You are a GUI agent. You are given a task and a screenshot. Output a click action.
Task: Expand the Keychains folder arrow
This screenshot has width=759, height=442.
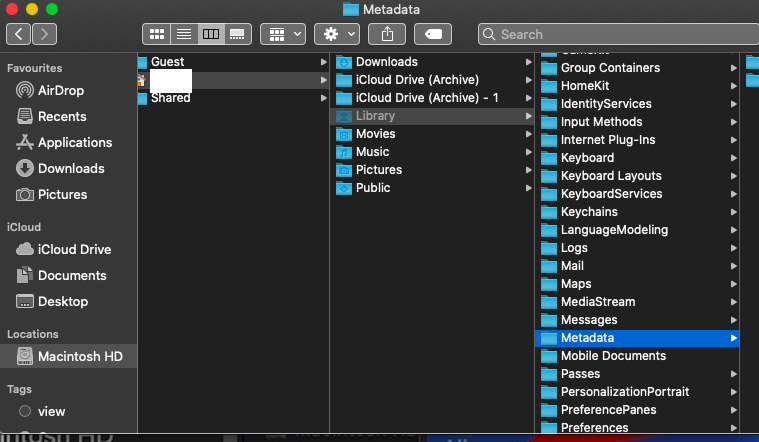734,212
